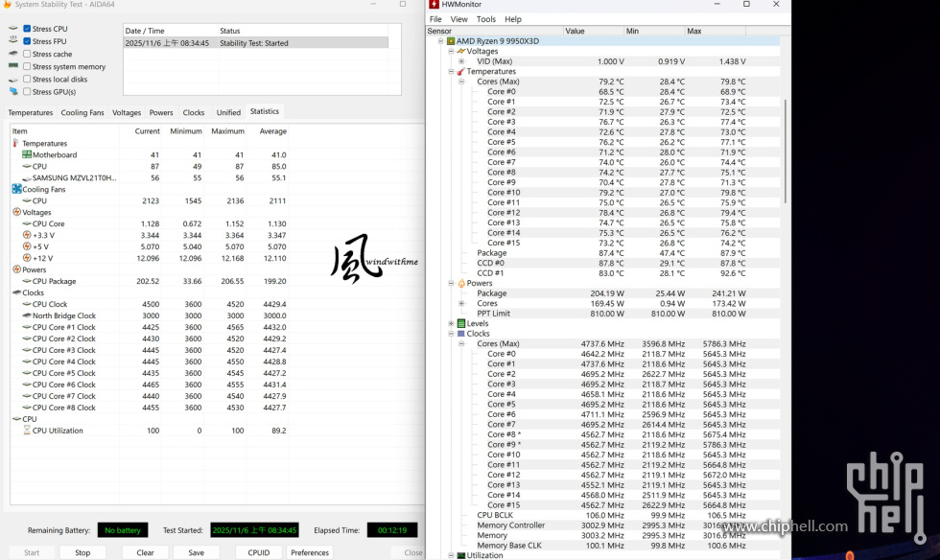Collapse the Cores (Max) temperatures node
Screen dimensions: 940x560
(461, 82)
